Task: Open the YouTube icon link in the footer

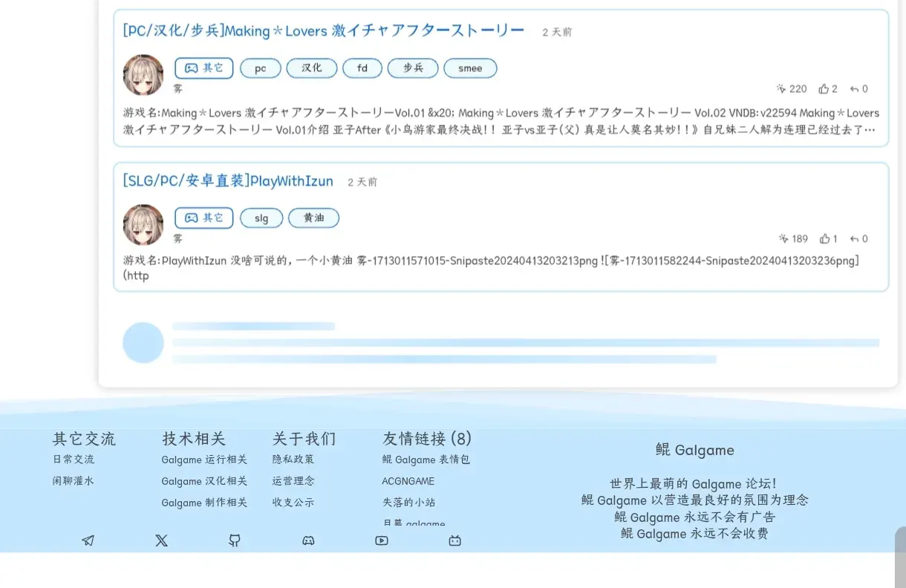Action: coord(382,540)
